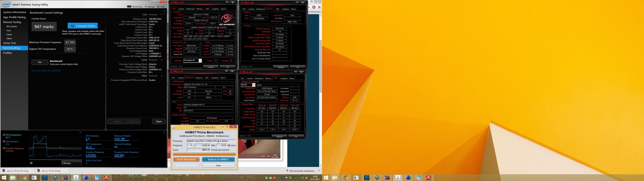Open the Processor #1 selection dropdown in CPU-Z

pos(193,61)
